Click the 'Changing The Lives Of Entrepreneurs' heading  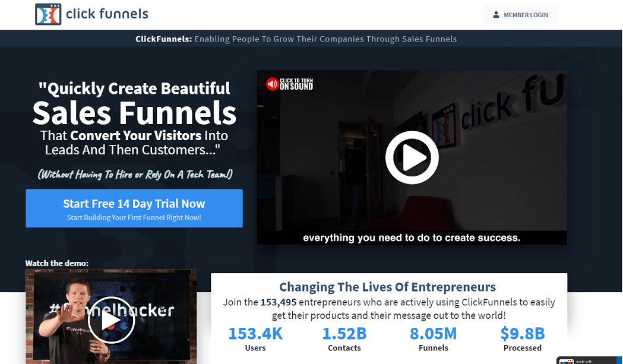coord(387,287)
